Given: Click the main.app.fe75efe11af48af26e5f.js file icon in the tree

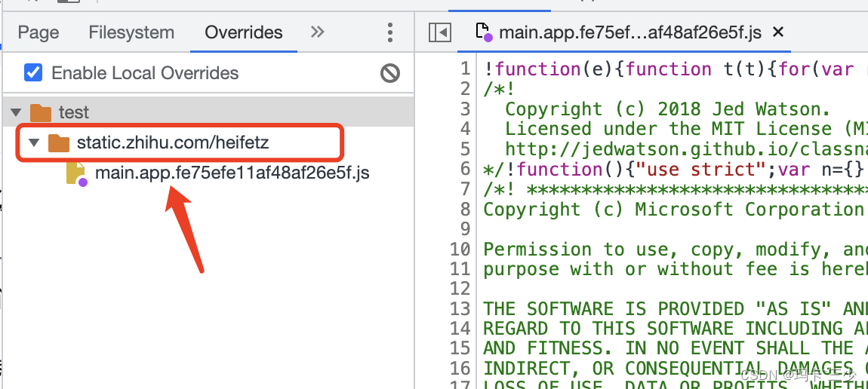Looking at the screenshot, I should pos(76,173).
